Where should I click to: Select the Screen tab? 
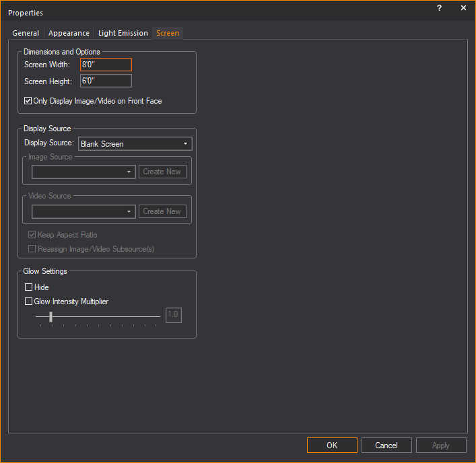coord(168,33)
